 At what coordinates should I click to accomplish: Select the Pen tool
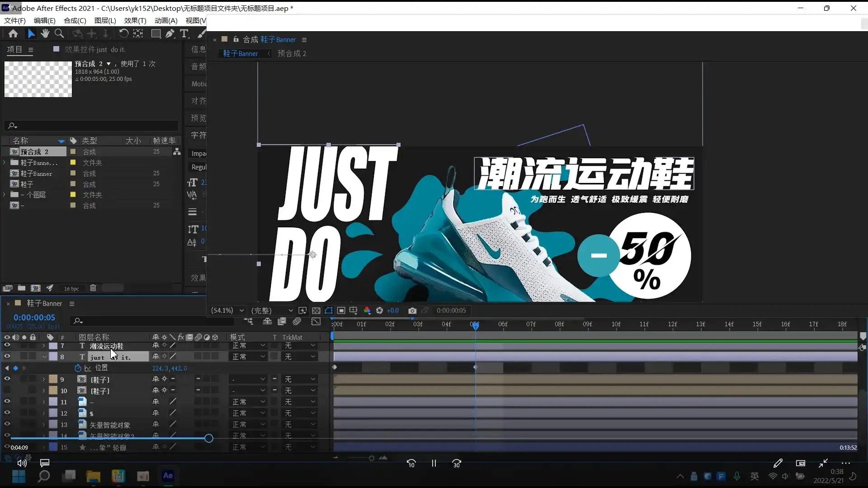(170, 33)
